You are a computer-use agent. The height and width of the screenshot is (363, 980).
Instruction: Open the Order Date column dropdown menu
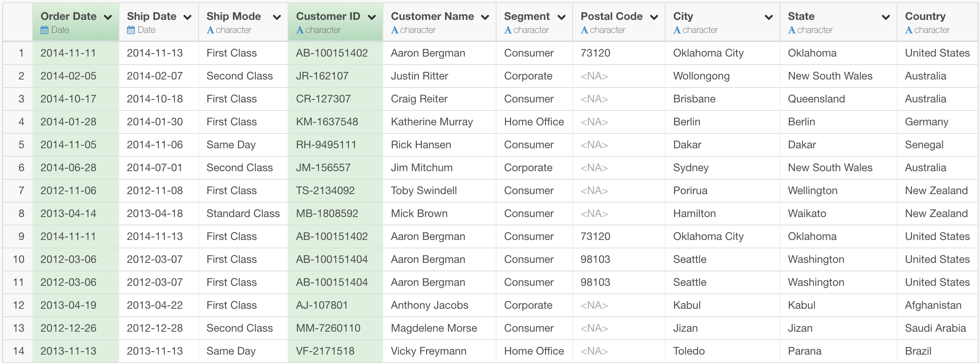(108, 17)
